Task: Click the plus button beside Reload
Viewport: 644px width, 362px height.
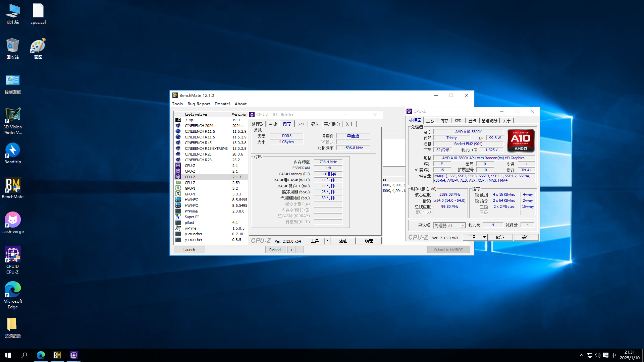Action: (291, 250)
